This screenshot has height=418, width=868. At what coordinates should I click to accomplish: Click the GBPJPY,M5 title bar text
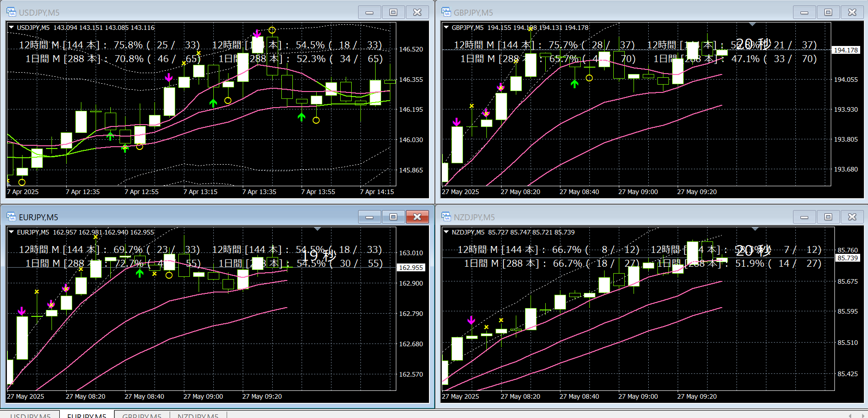tap(474, 13)
